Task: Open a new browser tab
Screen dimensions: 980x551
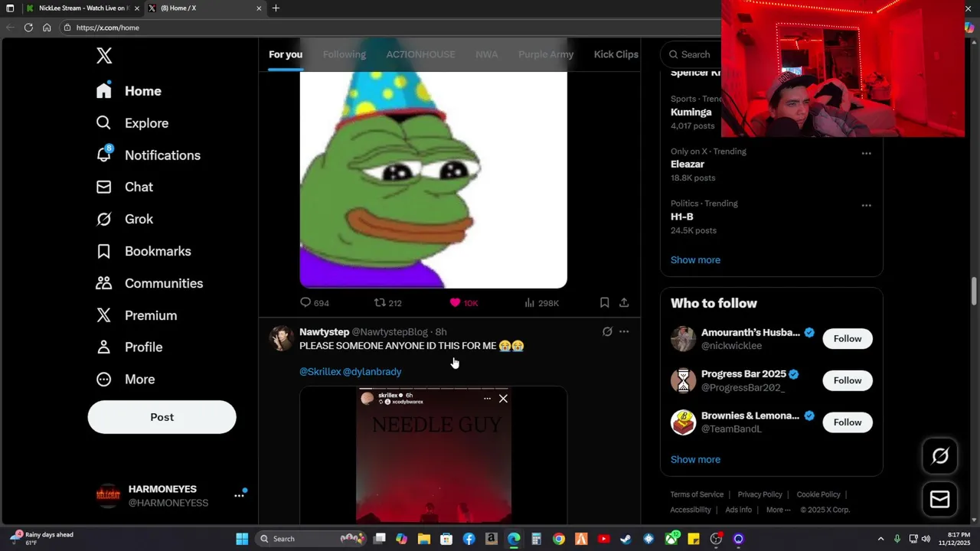Action: [x=276, y=8]
